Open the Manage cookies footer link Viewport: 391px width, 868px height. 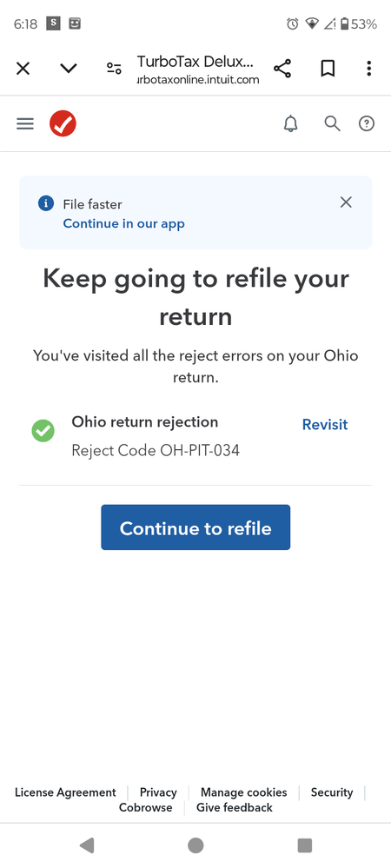(x=243, y=792)
